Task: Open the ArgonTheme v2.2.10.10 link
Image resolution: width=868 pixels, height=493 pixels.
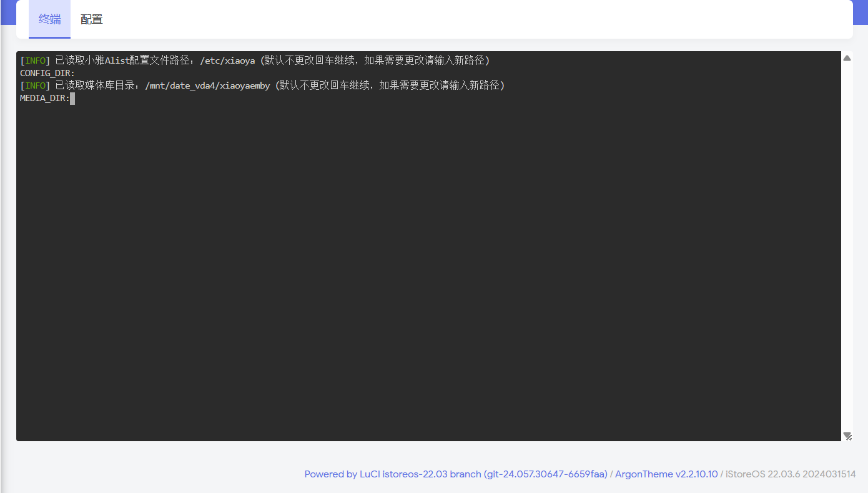Action: (666, 474)
